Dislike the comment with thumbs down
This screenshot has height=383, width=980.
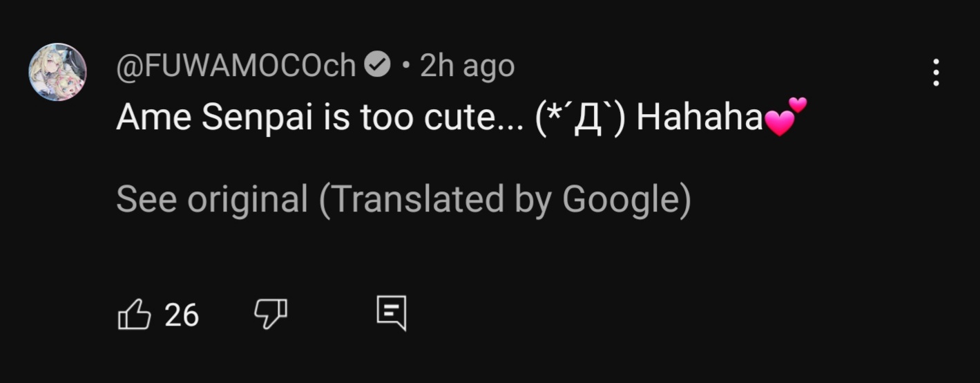click(271, 315)
